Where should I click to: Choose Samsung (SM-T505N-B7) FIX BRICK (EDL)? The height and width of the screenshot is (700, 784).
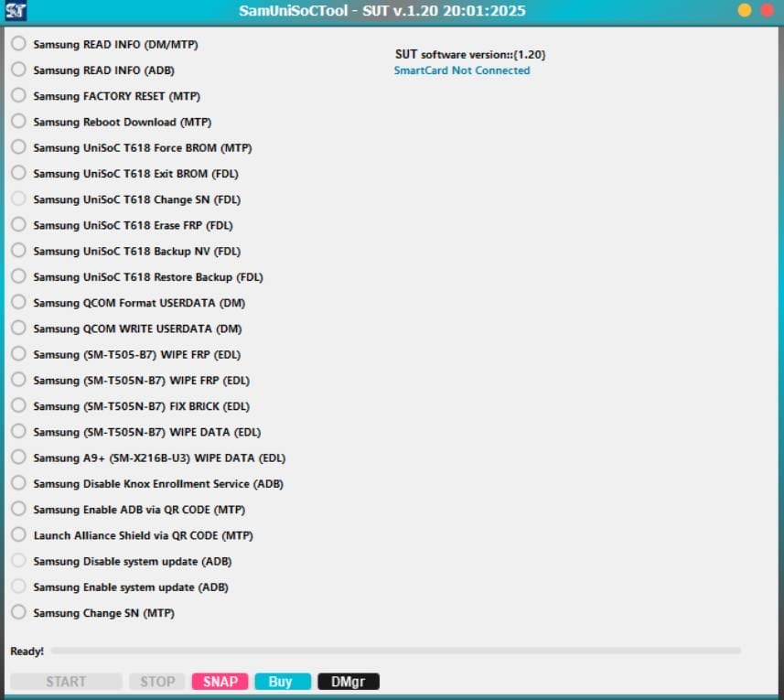(x=18, y=405)
